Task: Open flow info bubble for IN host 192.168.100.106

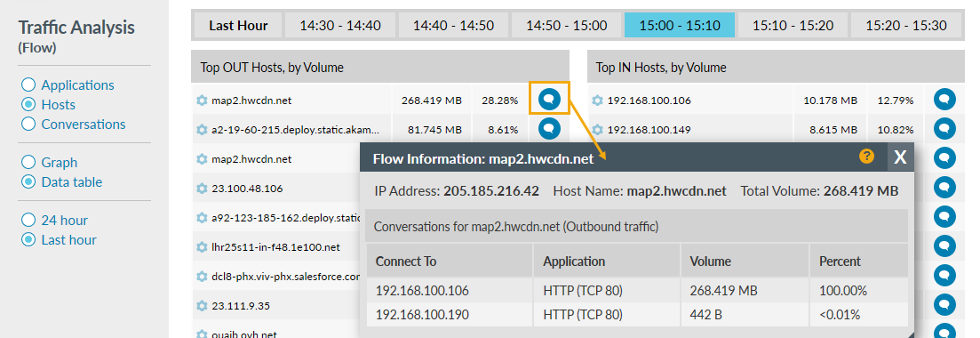Action: point(945,99)
